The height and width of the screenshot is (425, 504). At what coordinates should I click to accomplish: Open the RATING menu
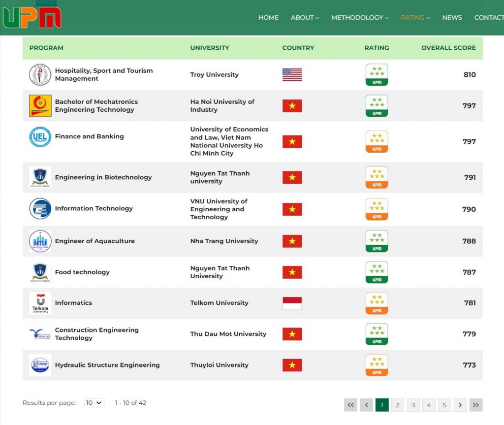(x=415, y=17)
